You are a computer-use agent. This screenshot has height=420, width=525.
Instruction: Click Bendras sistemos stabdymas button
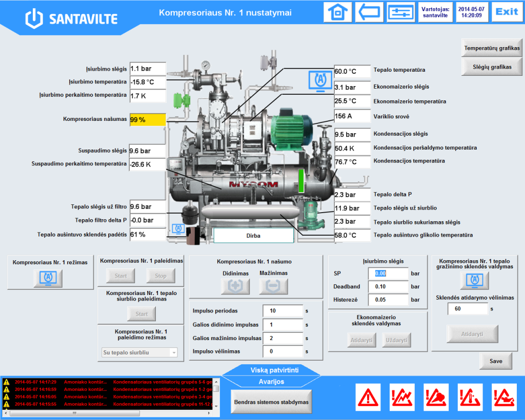click(271, 402)
